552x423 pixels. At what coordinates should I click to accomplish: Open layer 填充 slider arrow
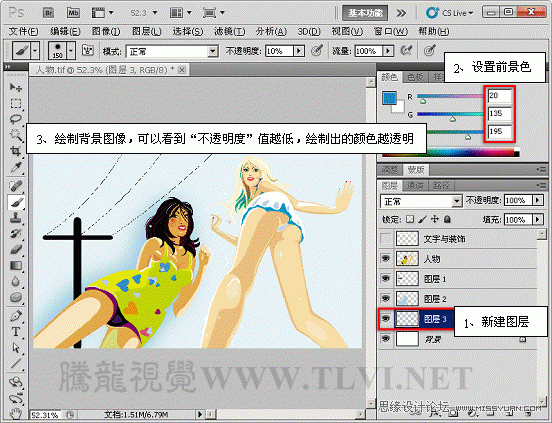pos(538,220)
